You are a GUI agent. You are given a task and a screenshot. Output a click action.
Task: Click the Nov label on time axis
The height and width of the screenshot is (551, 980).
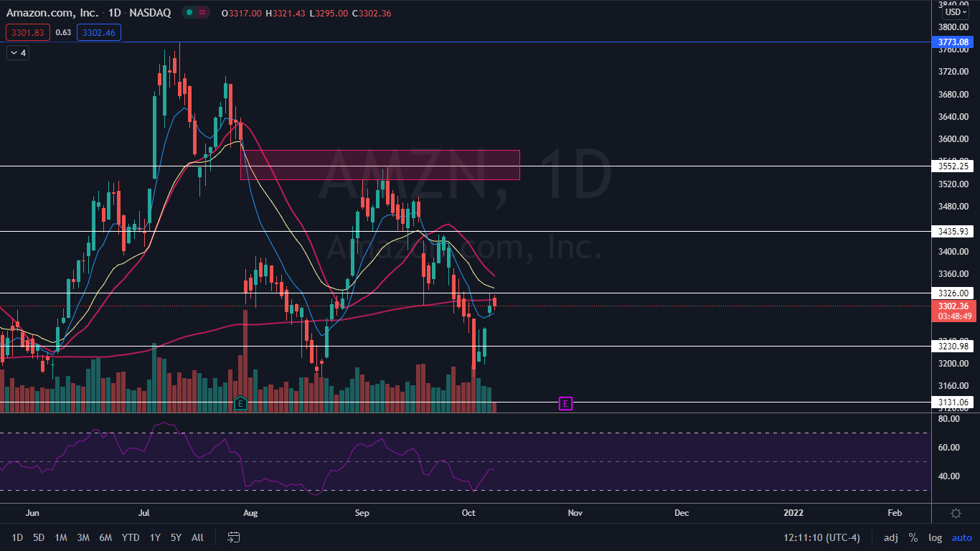[x=575, y=513]
